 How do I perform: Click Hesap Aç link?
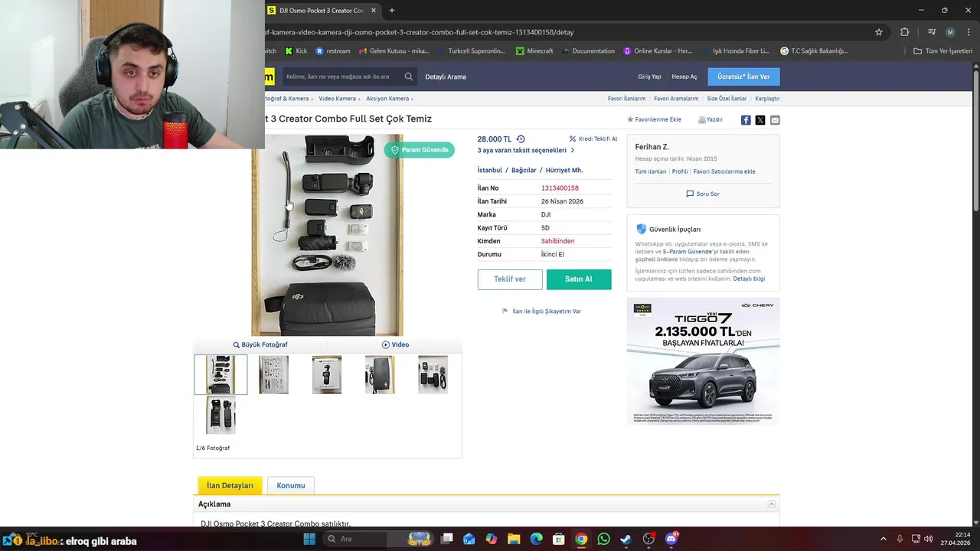[684, 77]
